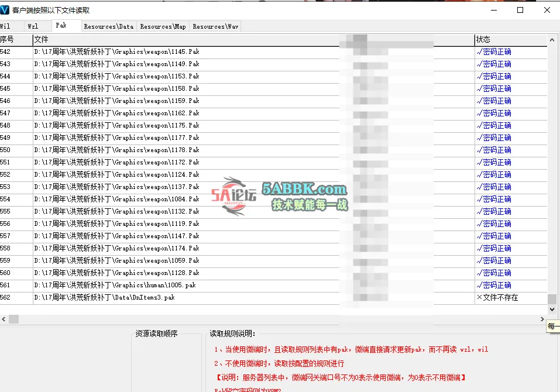Click the 文件不存在 status of row 562
This screenshot has height=392, width=560.
tap(497, 297)
